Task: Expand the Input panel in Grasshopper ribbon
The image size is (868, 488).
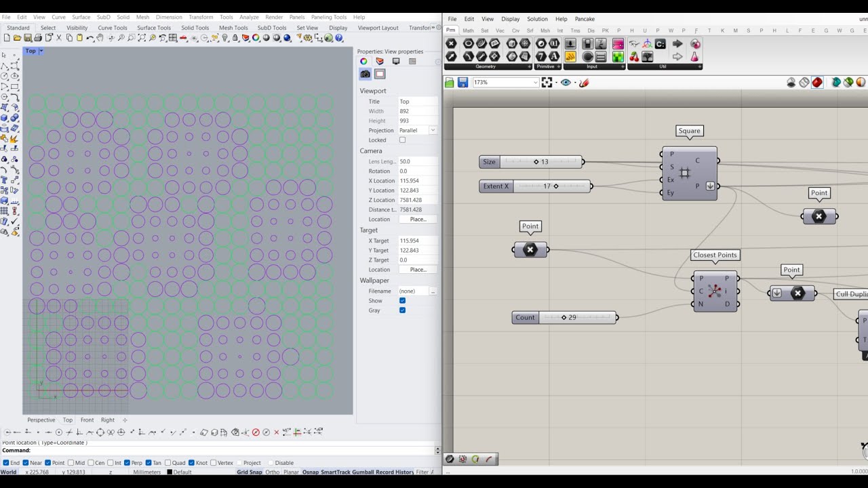Action: [623, 66]
